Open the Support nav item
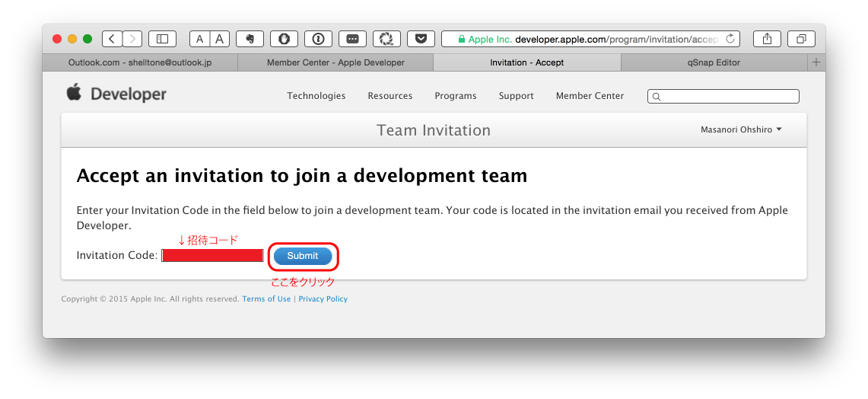Viewport: 868px width, 399px height. click(x=516, y=96)
